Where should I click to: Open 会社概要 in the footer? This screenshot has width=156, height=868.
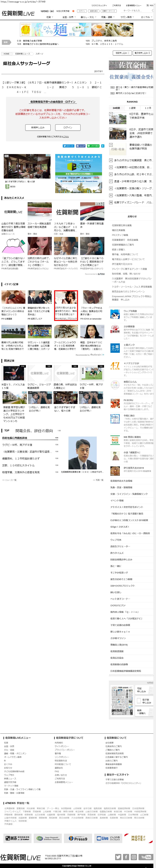click(110, 743)
